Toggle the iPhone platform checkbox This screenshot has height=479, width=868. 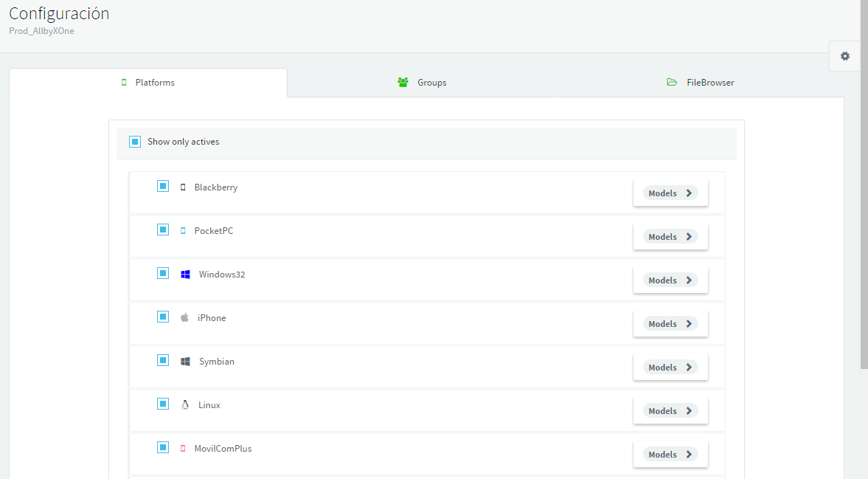coord(163,317)
